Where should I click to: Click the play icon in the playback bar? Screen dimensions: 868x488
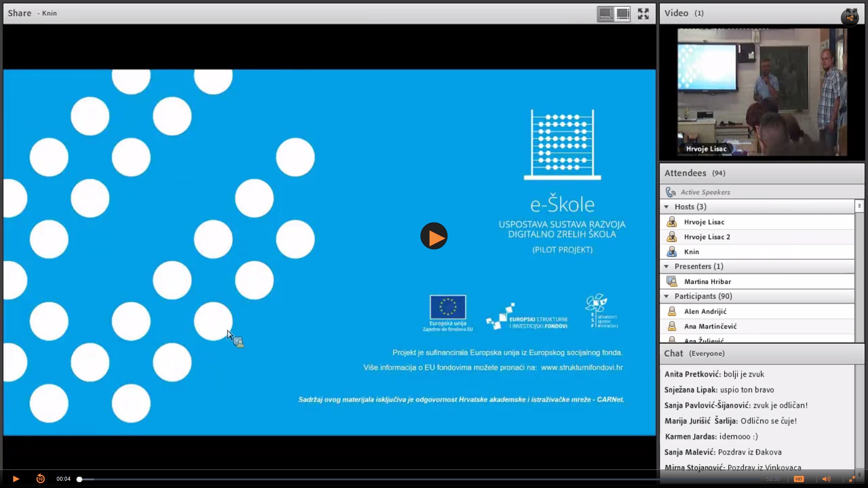pyautogui.click(x=16, y=479)
